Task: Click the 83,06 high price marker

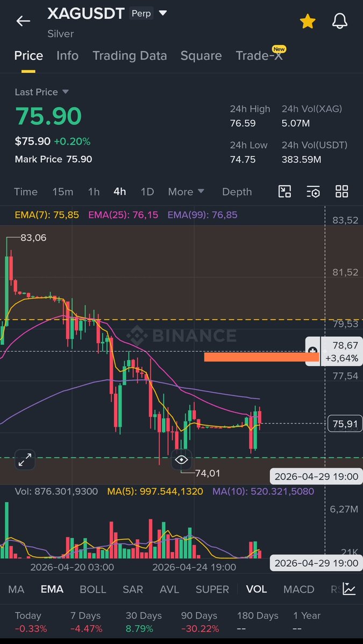Action: pos(33,237)
